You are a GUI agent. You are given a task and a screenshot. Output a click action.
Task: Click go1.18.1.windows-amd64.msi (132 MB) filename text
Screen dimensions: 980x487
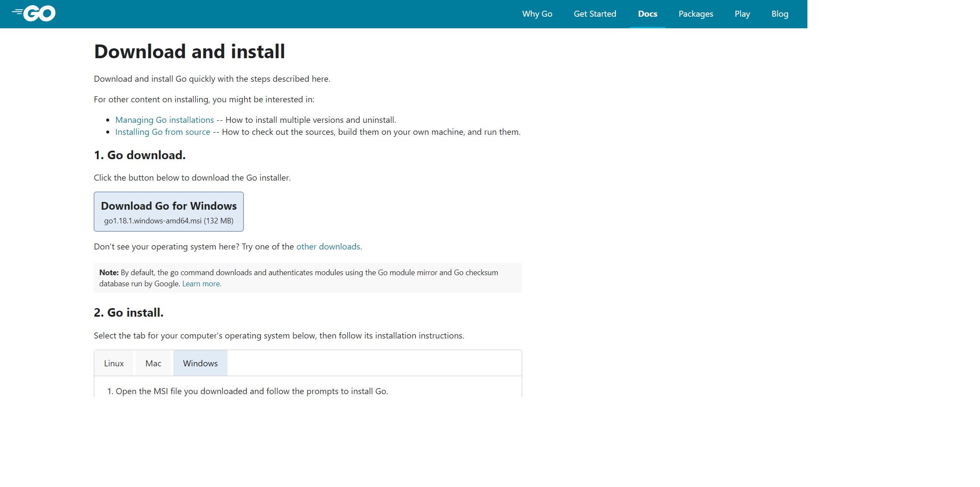point(169,221)
